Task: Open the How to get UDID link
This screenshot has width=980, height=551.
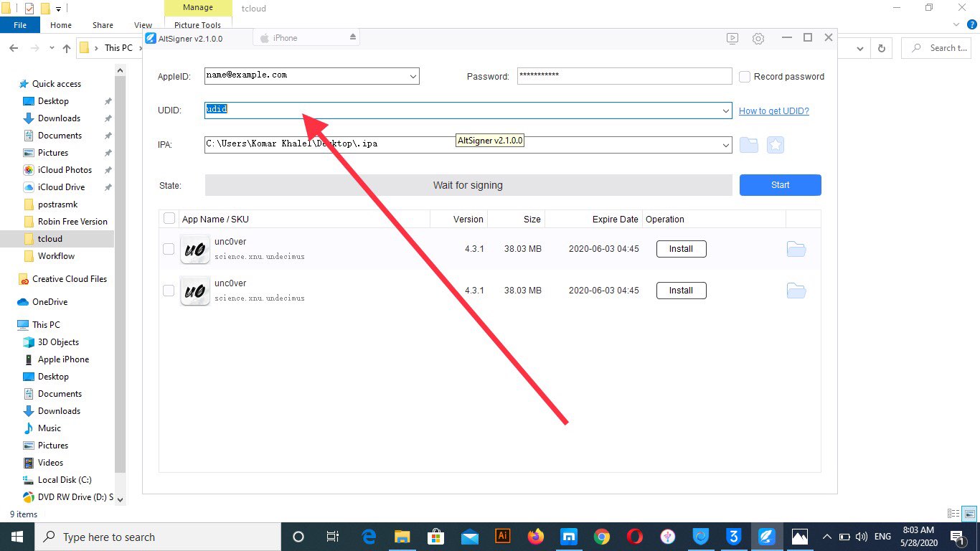Action: pyautogui.click(x=774, y=110)
